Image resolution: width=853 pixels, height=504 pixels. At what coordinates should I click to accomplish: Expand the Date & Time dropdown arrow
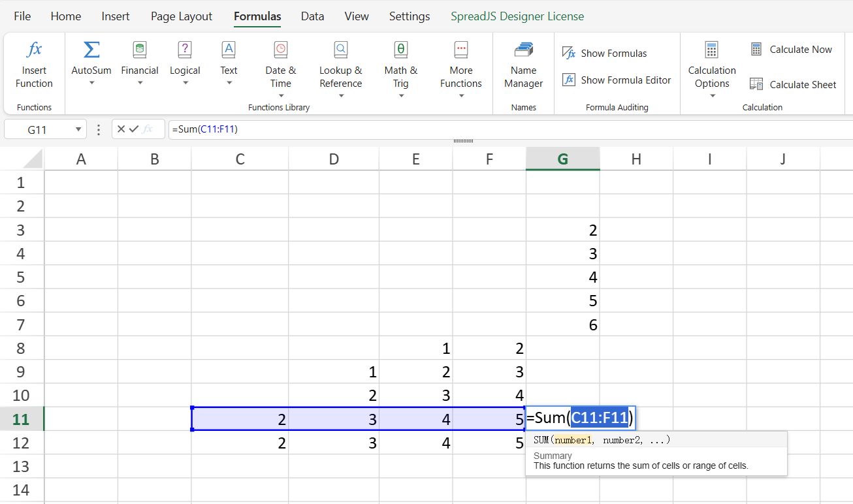click(281, 96)
